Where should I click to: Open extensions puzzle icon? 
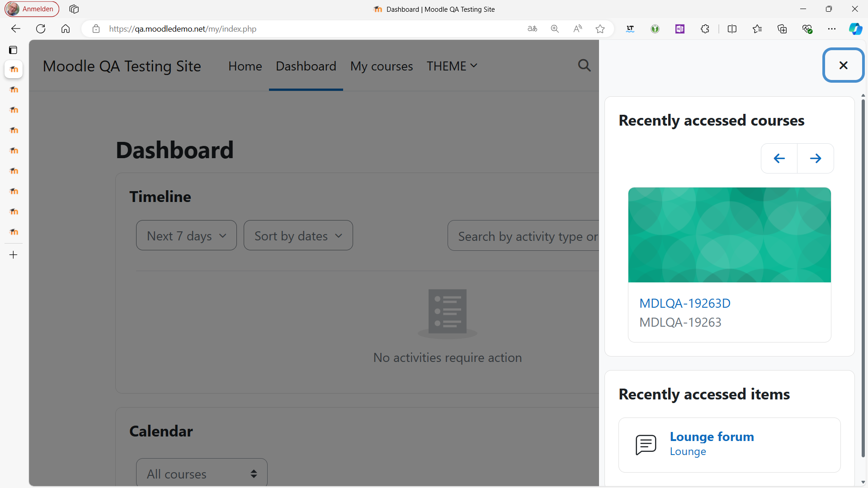705,29
